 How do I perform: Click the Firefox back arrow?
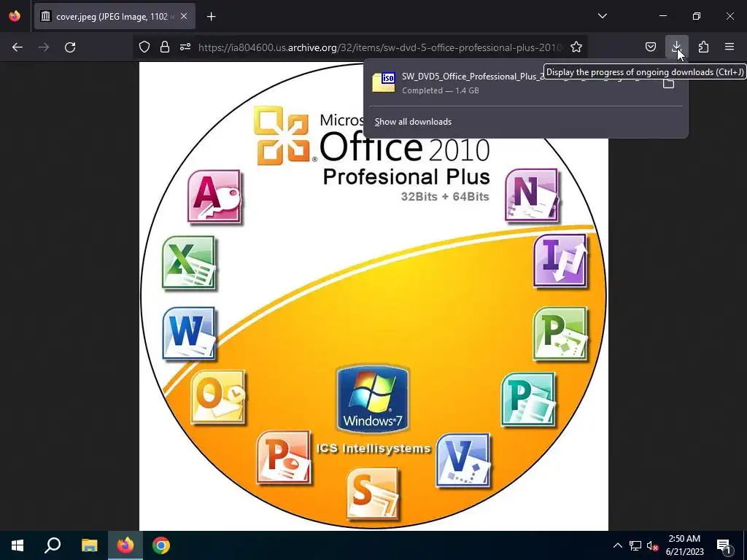coord(18,47)
